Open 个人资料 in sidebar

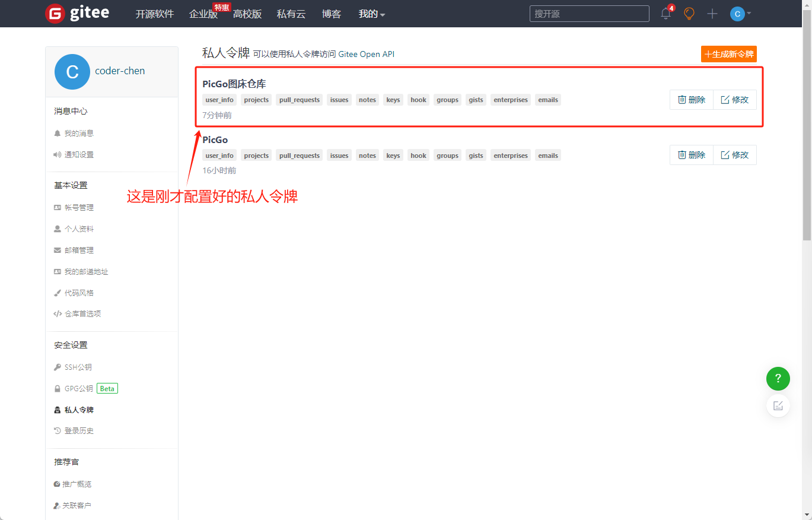click(x=74, y=229)
